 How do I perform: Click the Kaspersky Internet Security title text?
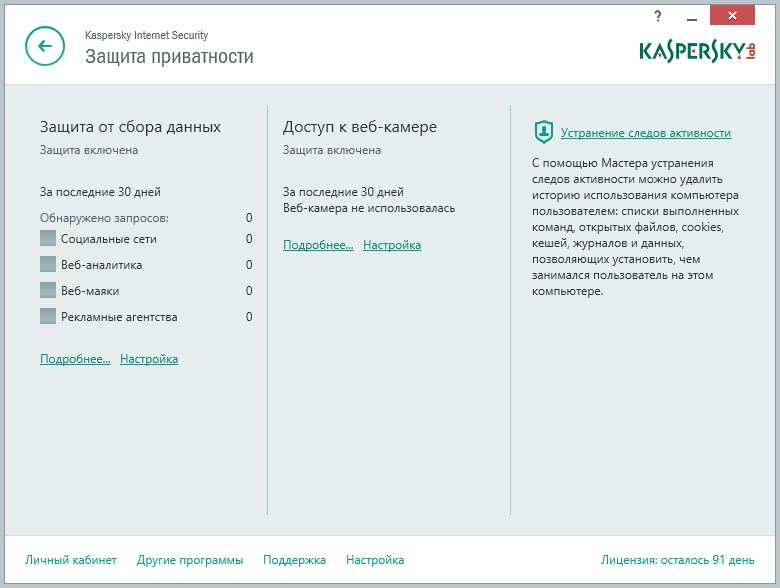point(146,35)
